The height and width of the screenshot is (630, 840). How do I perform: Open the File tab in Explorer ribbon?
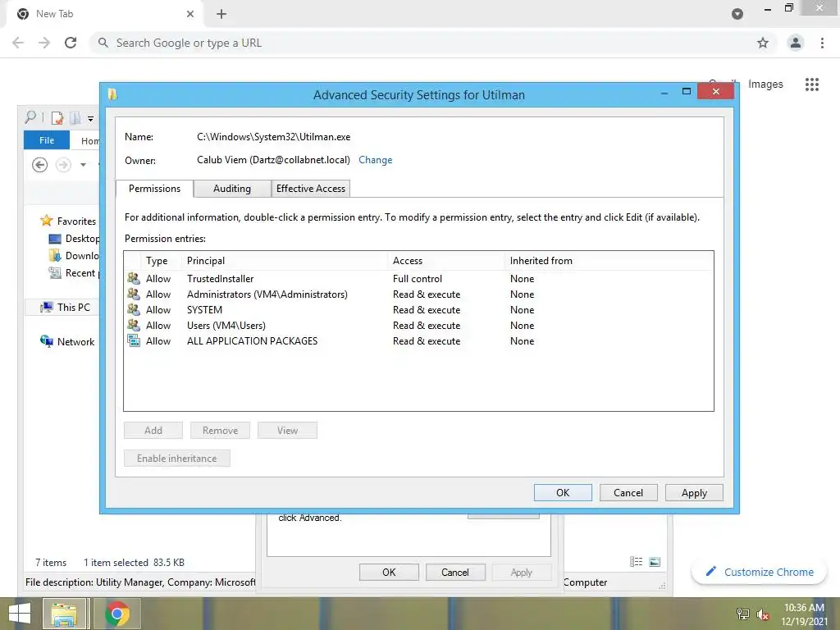click(x=47, y=139)
